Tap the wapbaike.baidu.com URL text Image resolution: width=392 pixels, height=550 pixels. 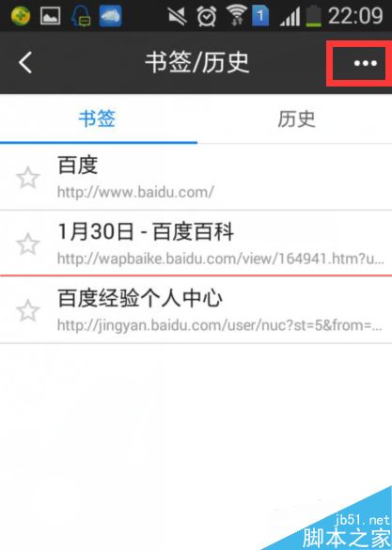[221, 259]
